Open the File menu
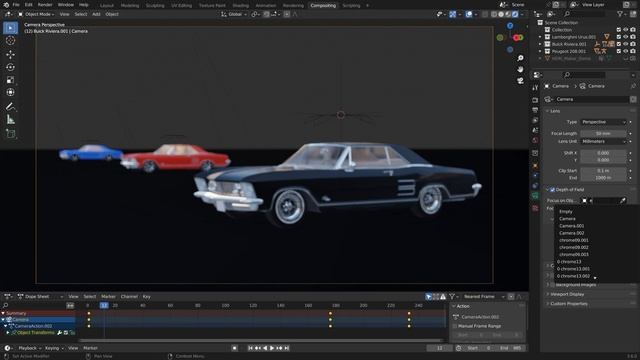The height and width of the screenshot is (360, 640). 16,5
